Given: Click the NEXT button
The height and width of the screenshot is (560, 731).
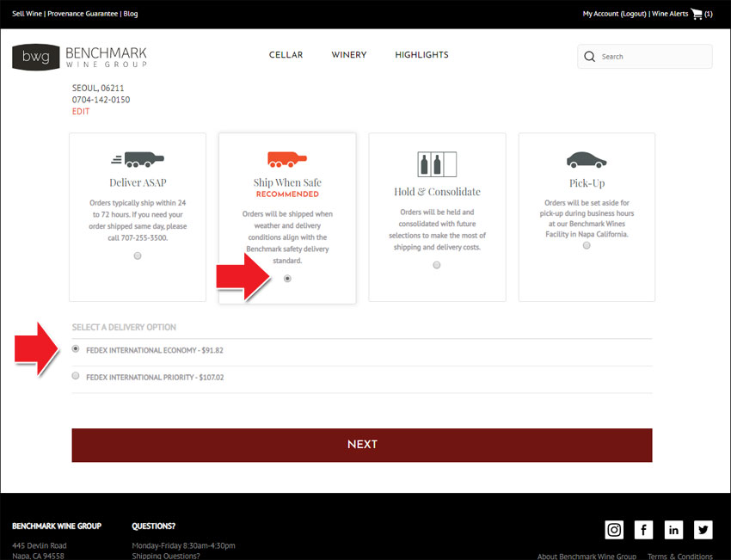Looking at the screenshot, I should 362,446.
